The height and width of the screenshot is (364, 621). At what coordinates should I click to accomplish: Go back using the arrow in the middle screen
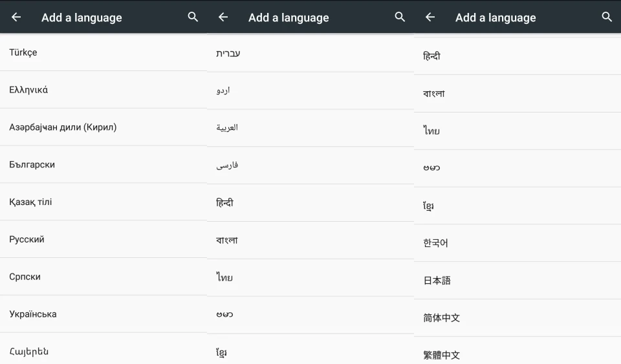tap(223, 17)
